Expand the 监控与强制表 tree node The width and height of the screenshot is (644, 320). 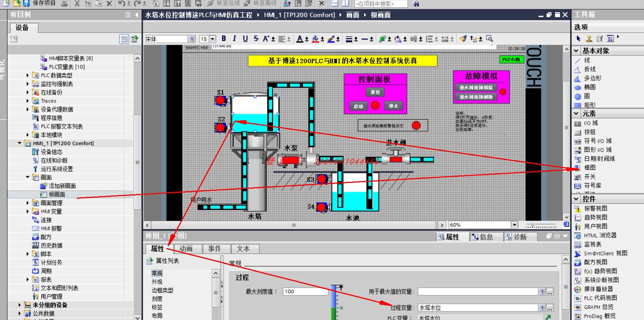coord(28,84)
